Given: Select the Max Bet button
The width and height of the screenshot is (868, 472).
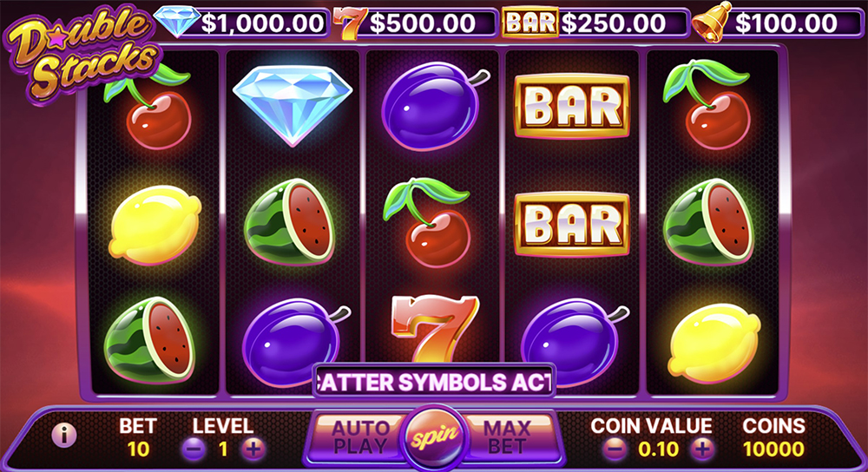Looking at the screenshot, I should (507, 437).
